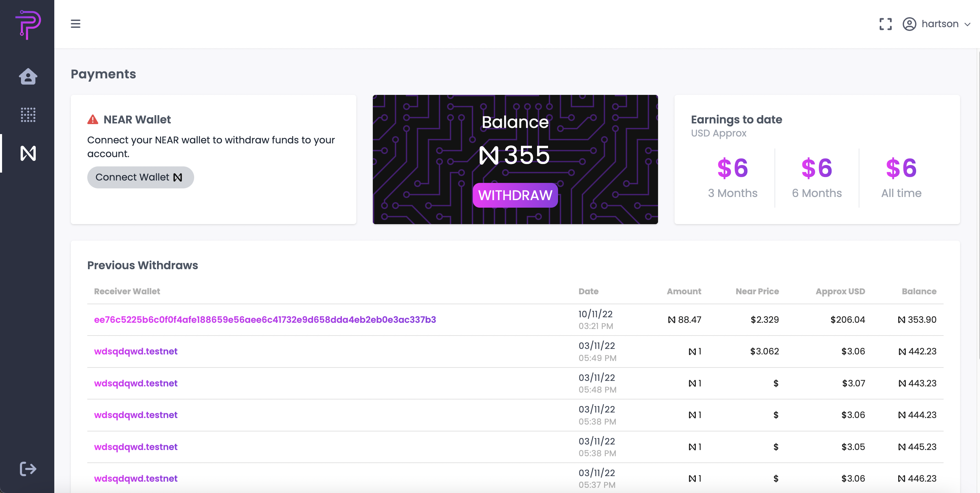Open the home dashboard sidebar icon
The height and width of the screenshot is (493, 980).
point(28,76)
